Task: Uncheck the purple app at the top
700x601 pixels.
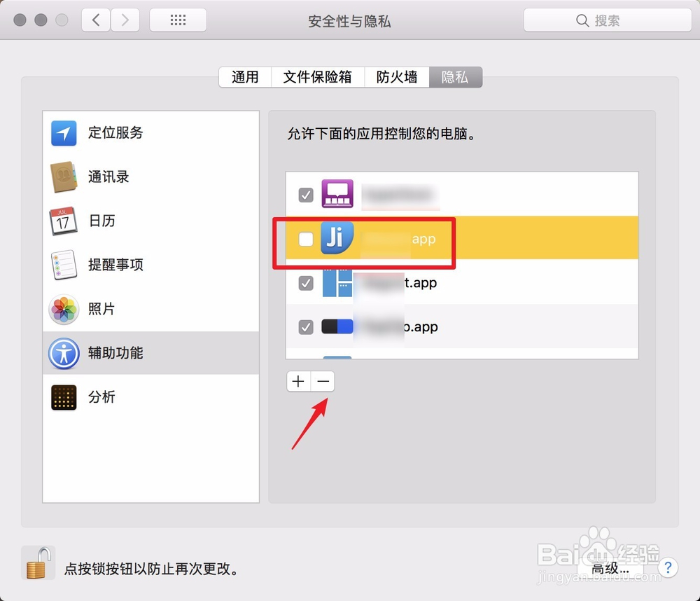Action: [x=305, y=195]
